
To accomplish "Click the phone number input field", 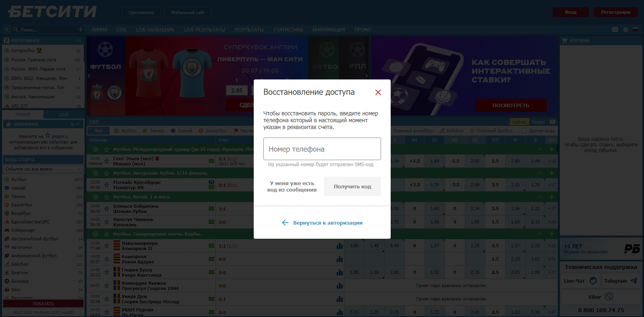I will tap(322, 149).
